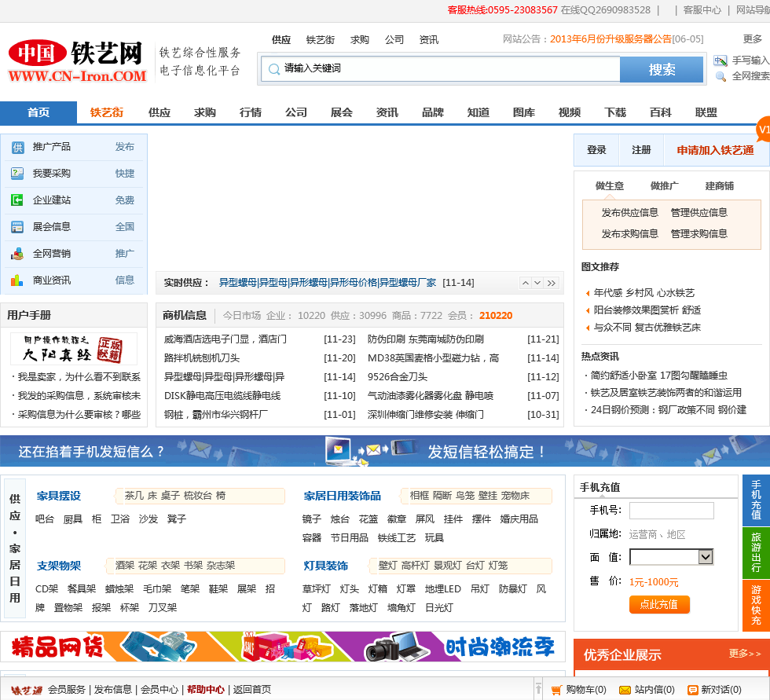The width and height of the screenshot is (770, 700).
Task: Click the previous arrow in 实时供应 ticker
Action: pos(526,283)
